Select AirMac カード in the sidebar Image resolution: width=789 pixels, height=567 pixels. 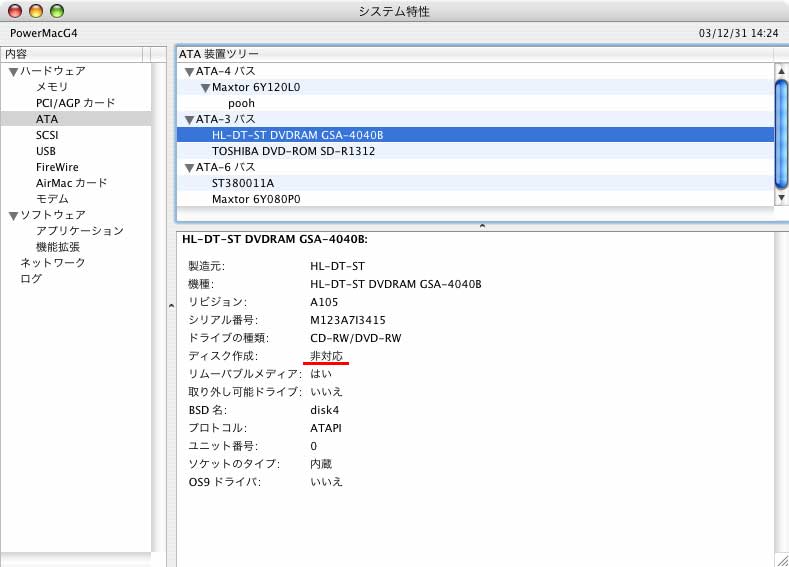(x=71, y=183)
